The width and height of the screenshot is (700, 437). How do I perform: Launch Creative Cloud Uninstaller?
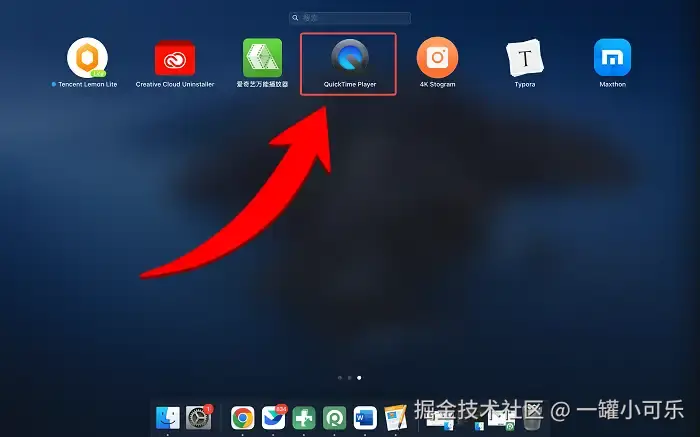click(175, 58)
